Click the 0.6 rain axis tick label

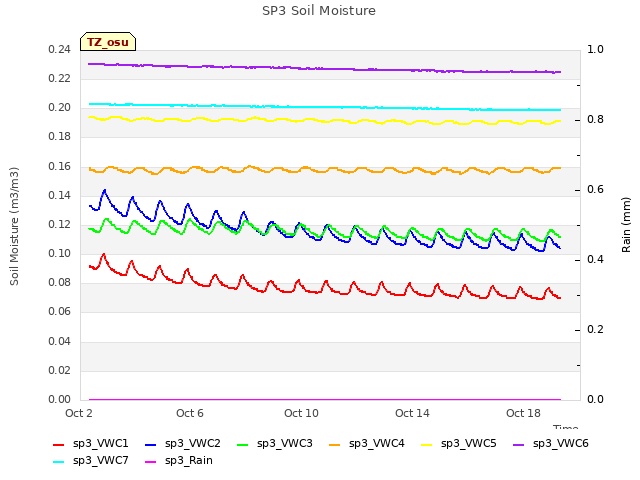(x=595, y=189)
